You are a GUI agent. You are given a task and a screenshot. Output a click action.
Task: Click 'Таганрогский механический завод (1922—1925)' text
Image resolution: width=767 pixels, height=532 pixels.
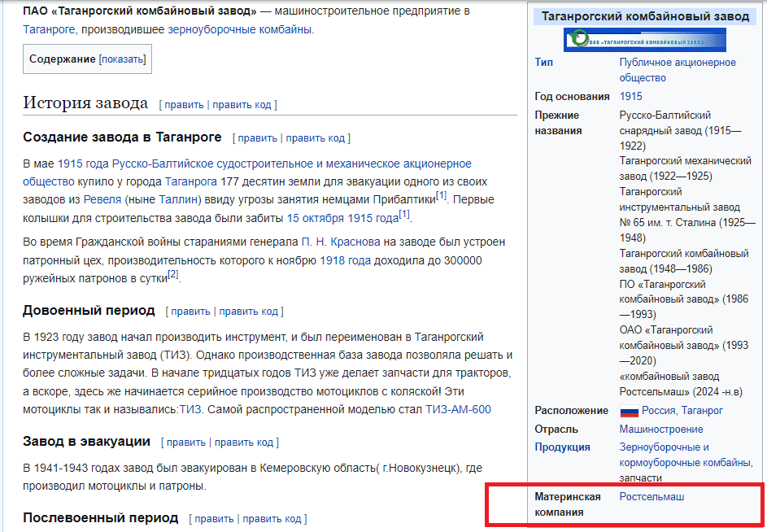coord(686,169)
